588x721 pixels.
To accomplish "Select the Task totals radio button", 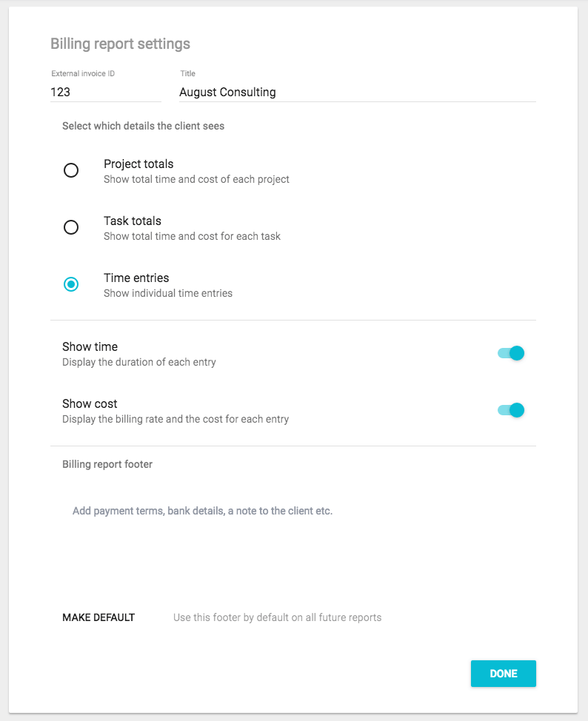I will click(x=71, y=227).
